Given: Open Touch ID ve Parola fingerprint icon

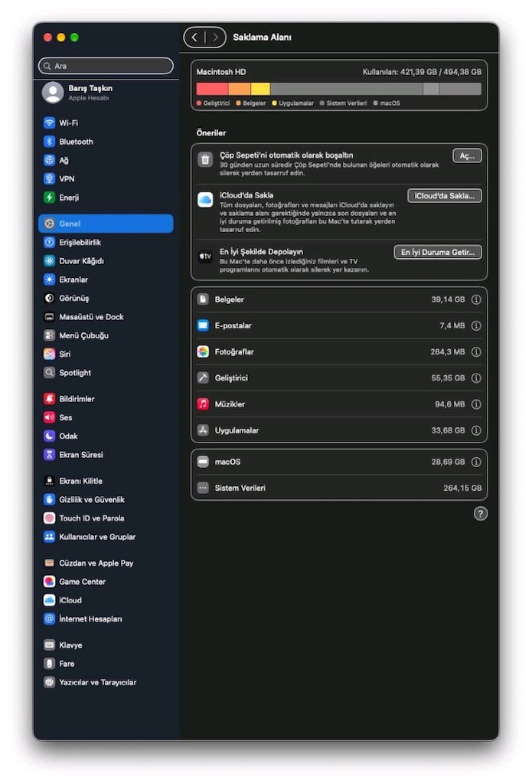Looking at the screenshot, I should point(49,518).
